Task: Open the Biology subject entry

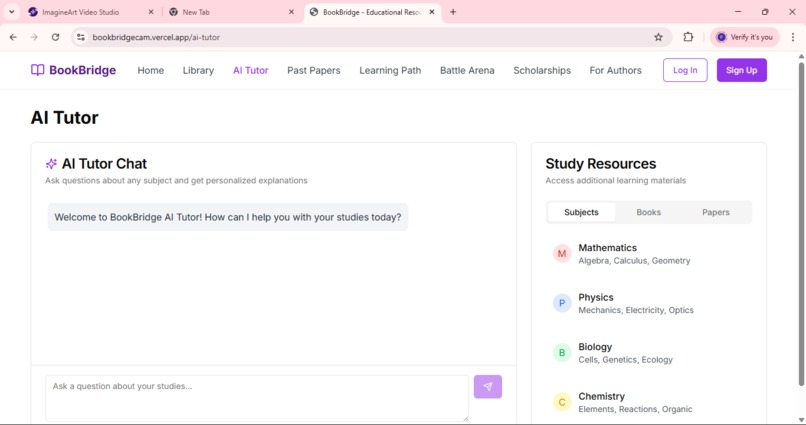Action: pyautogui.click(x=649, y=353)
